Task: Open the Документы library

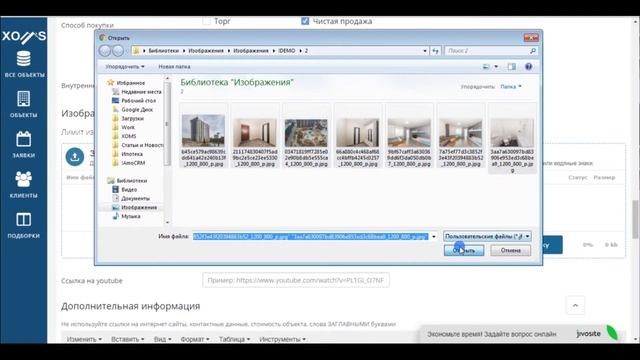Action: tap(131, 198)
